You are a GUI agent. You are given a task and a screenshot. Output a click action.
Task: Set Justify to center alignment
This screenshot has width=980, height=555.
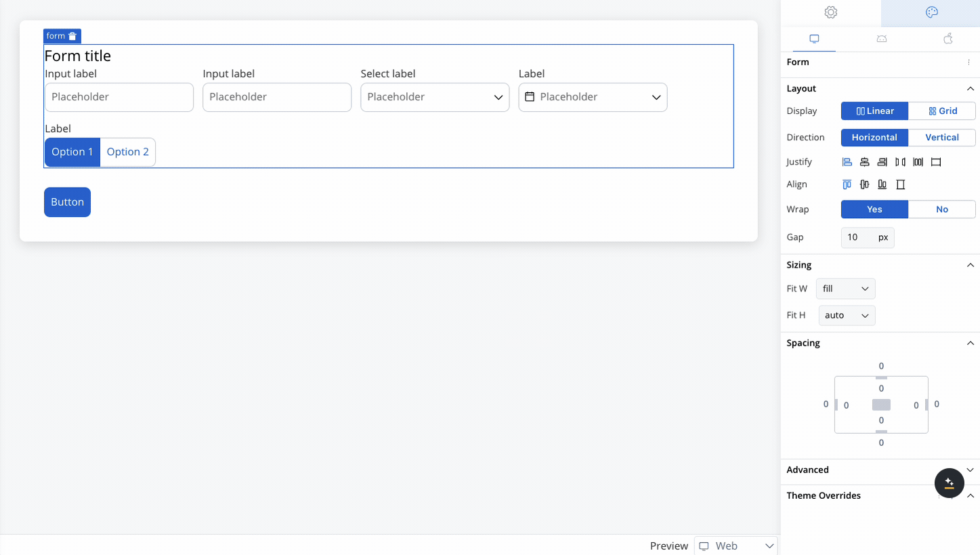[x=864, y=162]
